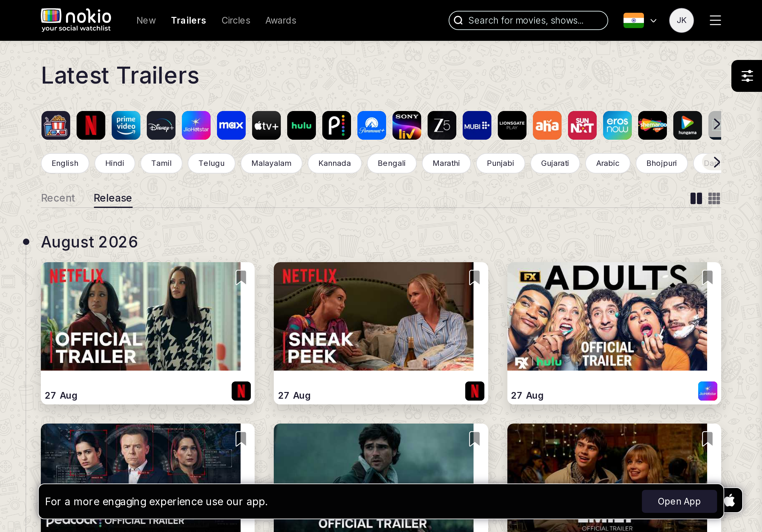Select the Kannada language chip
The width and height of the screenshot is (762, 532).
point(334,163)
